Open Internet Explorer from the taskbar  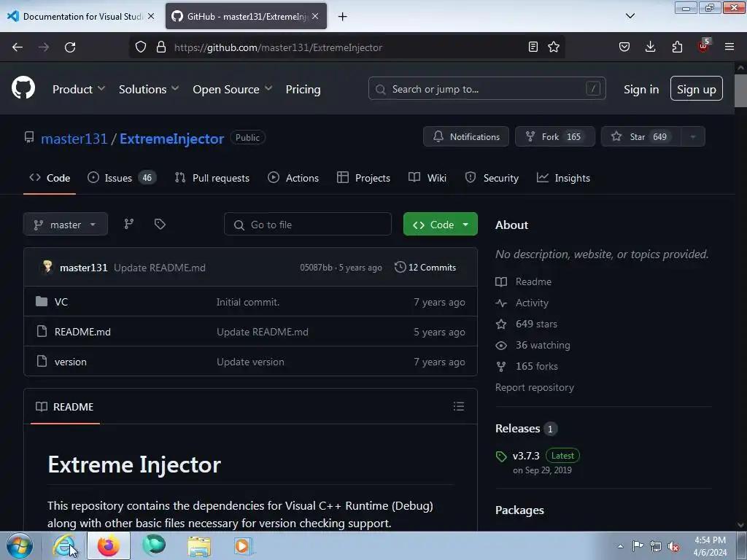click(x=64, y=545)
